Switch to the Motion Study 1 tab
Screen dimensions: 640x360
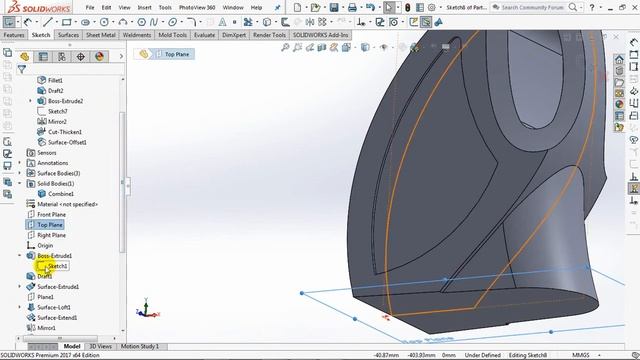coord(140,346)
